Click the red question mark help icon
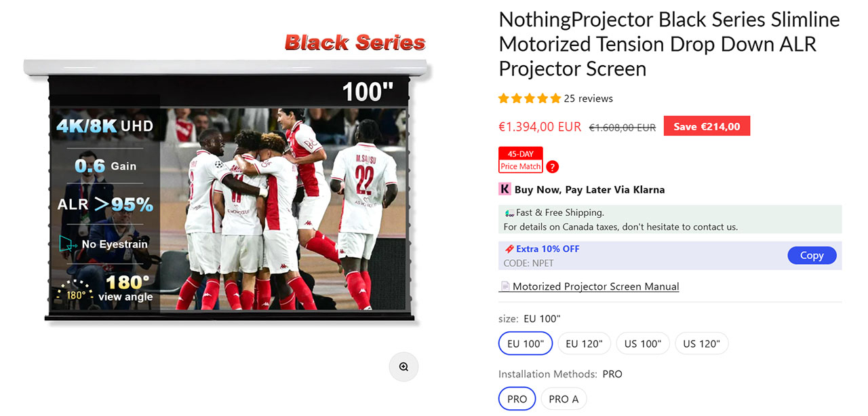 tap(553, 167)
